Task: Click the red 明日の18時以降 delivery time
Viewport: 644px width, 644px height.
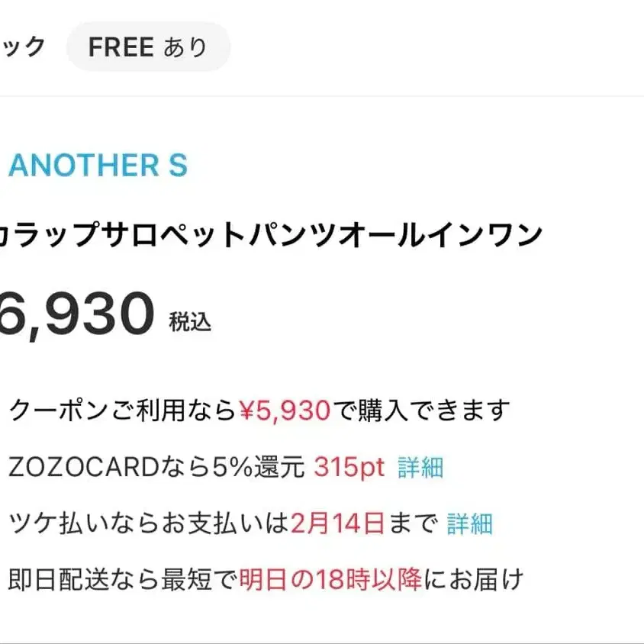Action: 330,580
